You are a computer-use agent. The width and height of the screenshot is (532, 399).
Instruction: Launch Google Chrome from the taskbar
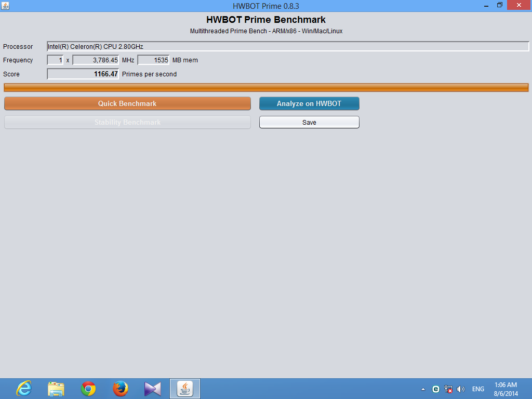tap(88, 389)
